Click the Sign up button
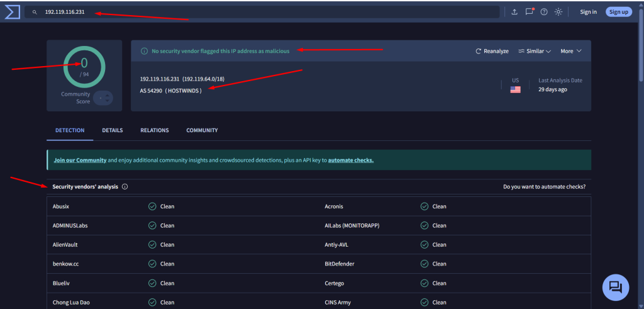 point(619,12)
